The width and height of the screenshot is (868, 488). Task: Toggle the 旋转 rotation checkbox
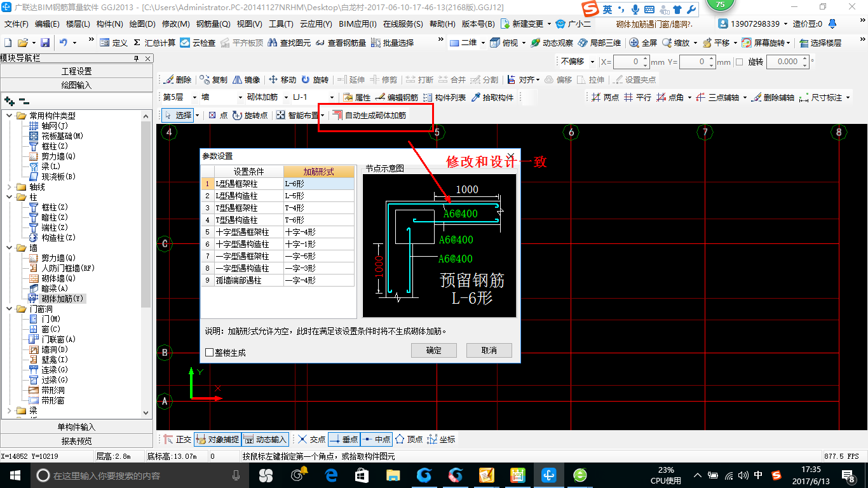pyautogui.click(x=739, y=62)
